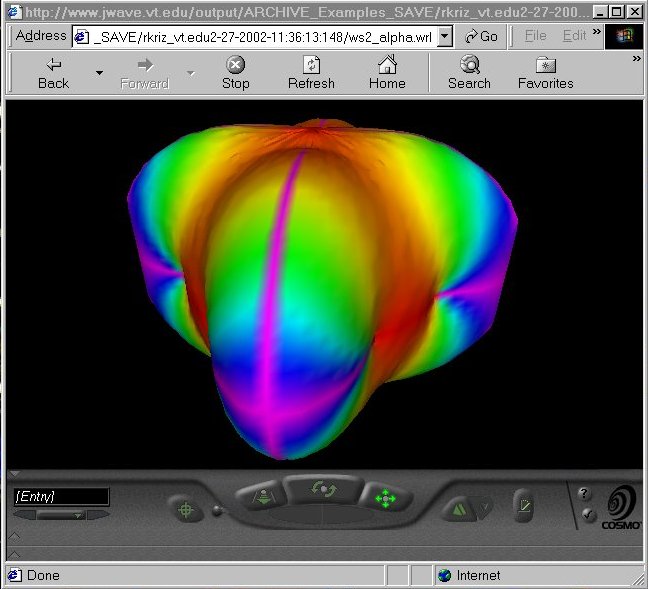Click the page icon in address bar

point(81,37)
